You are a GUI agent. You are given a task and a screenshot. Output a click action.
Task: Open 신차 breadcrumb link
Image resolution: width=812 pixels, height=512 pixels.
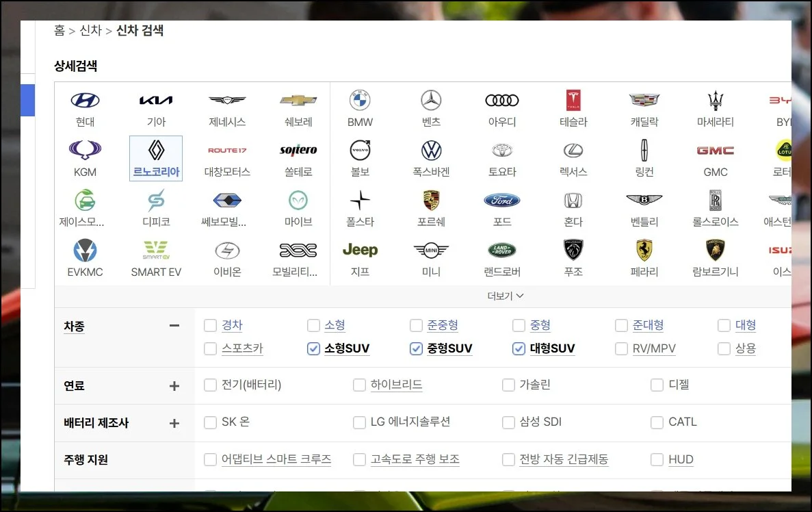pyautogui.click(x=90, y=30)
